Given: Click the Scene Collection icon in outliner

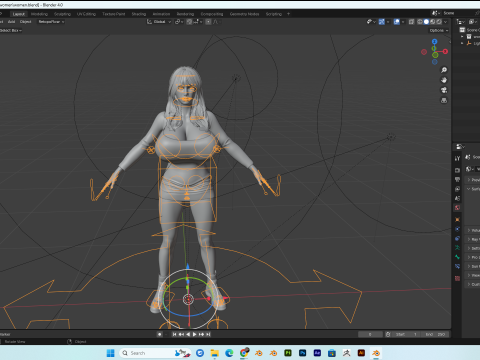Looking at the screenshot, I should tap(462, 30).
